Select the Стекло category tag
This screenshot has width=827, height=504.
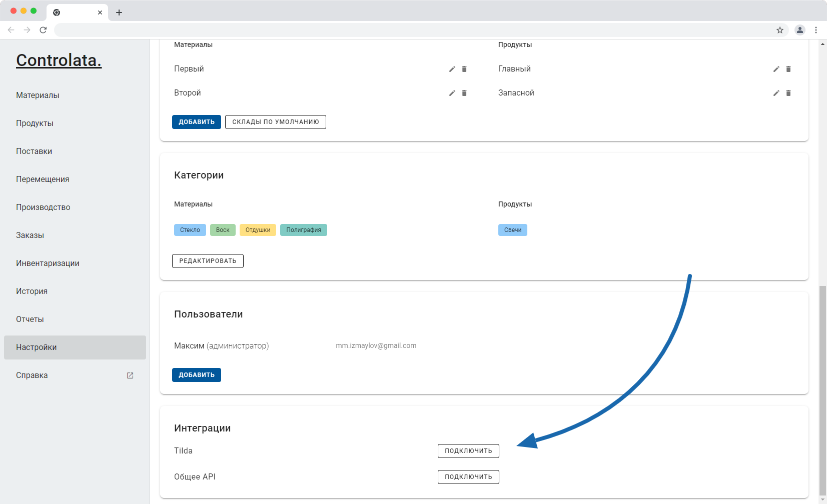point(190,230)
